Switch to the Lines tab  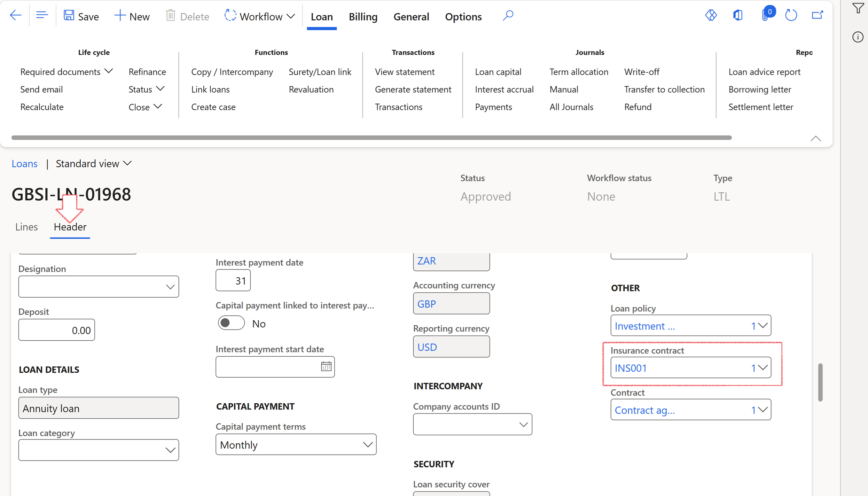(26, 227)
